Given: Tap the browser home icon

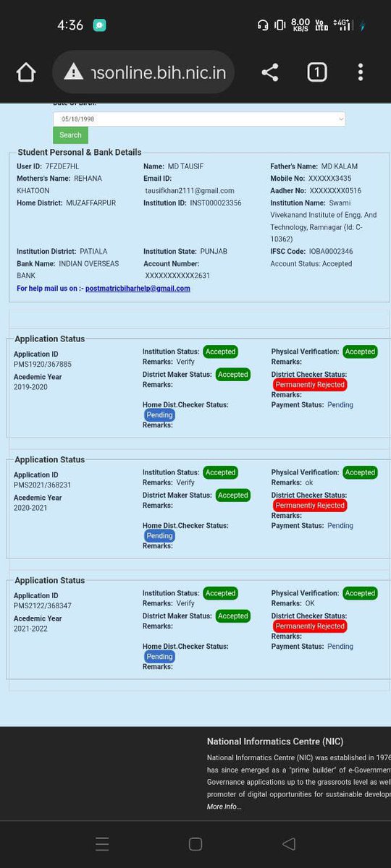Looking at the screenshot, I should click(26, 72).
